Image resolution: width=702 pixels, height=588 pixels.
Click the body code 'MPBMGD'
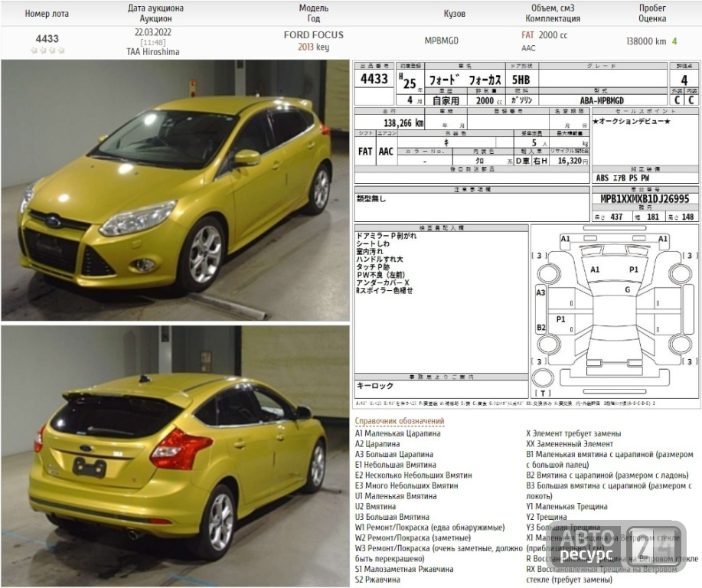[442, 41]
